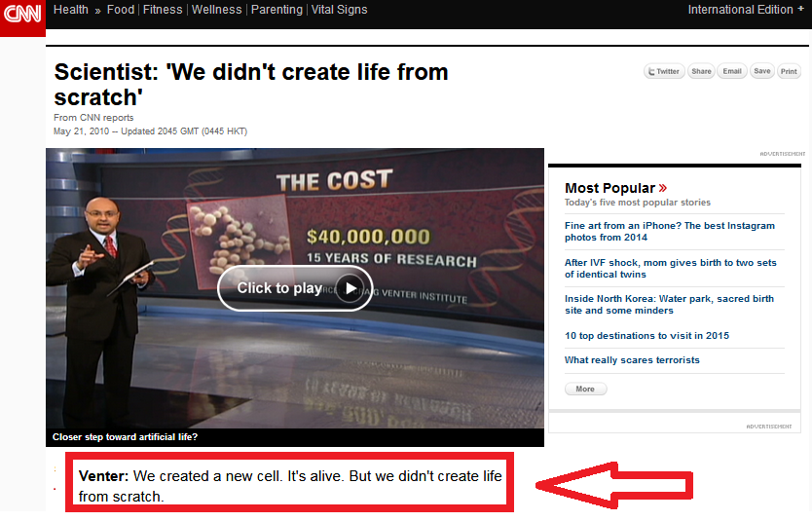Click the CNN logo

pos(22,17)
